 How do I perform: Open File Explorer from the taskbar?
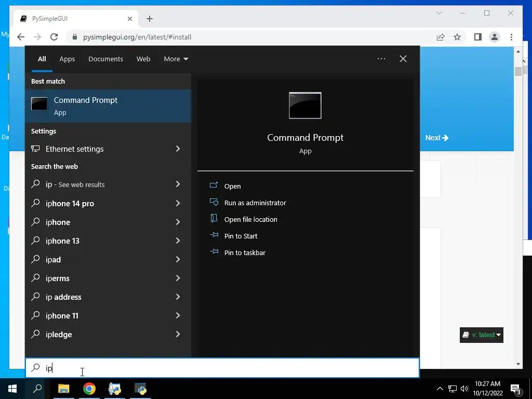[x=63, y=389]
